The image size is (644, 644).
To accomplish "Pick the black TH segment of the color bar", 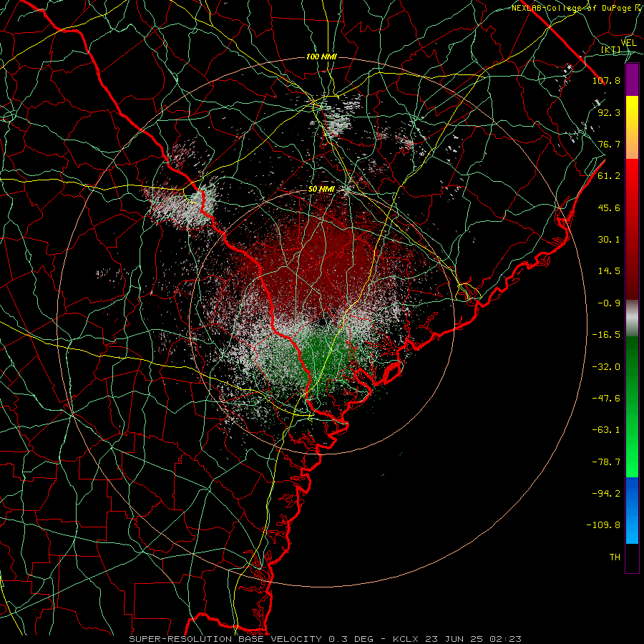I will 632,557.
